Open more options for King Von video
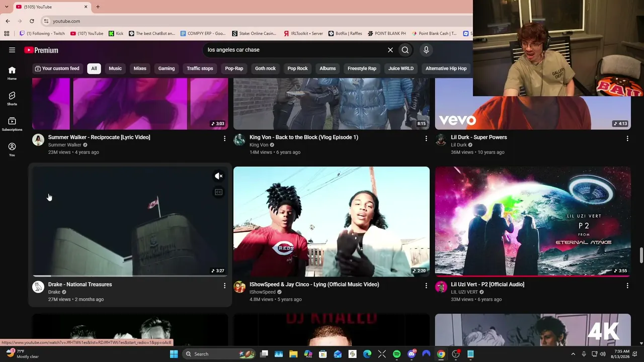Image resolution: width=644 pixels, height=362 pixels. [426, 138]
